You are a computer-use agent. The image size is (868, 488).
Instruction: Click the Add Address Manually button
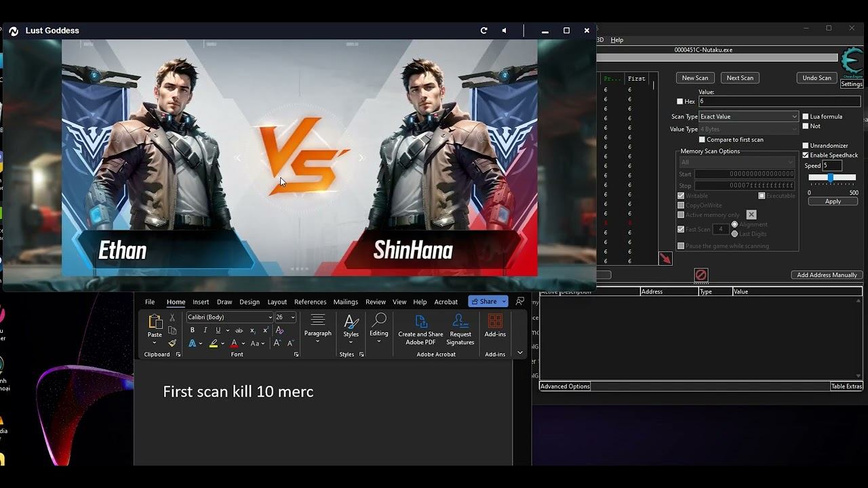point(827,275)
